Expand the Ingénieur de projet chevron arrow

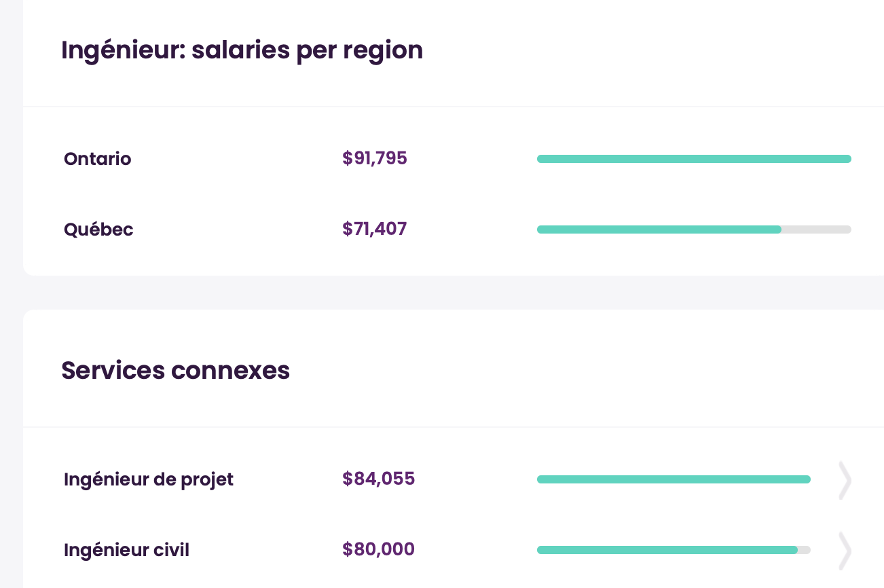pyautogui.click(x=845, y=480)
